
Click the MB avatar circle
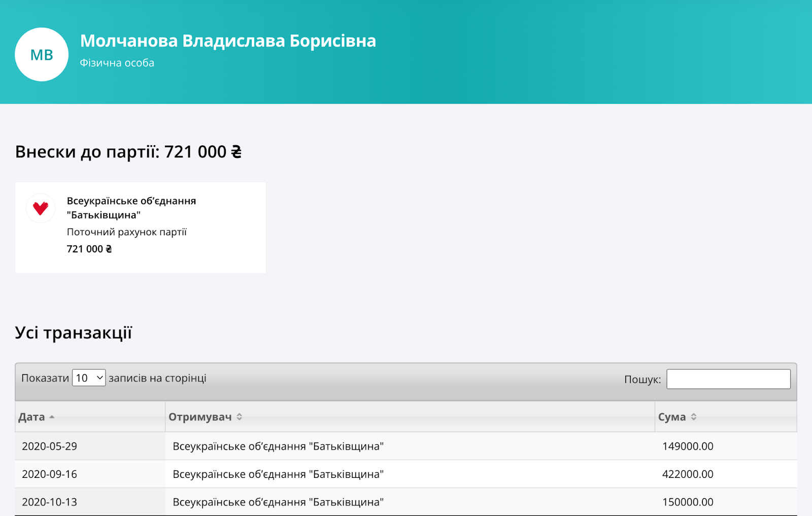coord(42,54)
